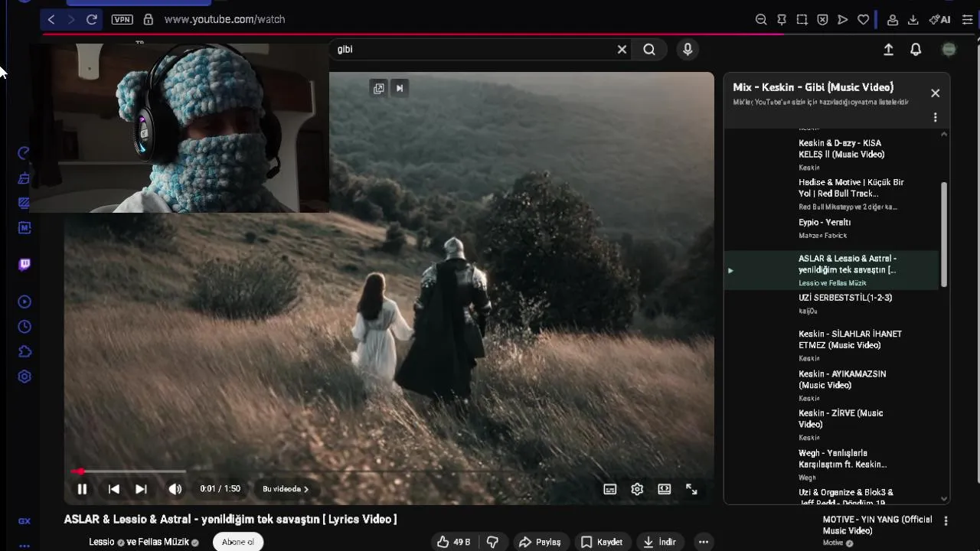Open the Lessio channel link
The height and width of the screenshot is (551, 980).
(101, 542)
